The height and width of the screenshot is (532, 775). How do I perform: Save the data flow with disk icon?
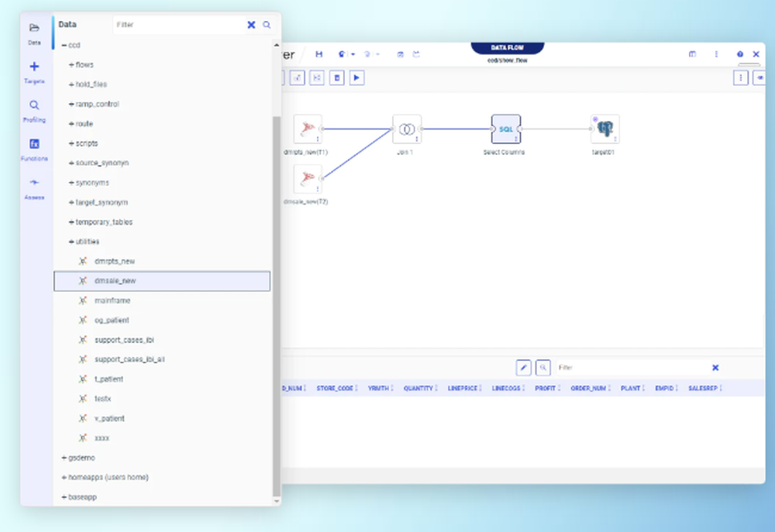(x=319, y=54)
